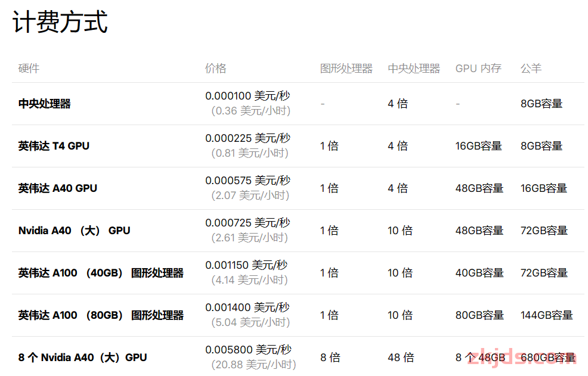
Task: Select 英伟达 A100 (40GB) 图形处理器 row label
Action: [101, 273]
